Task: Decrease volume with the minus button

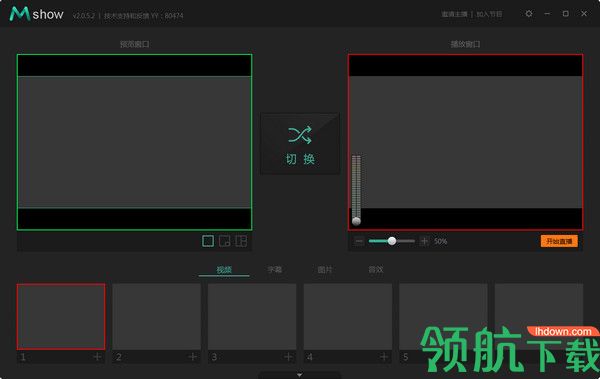Action: (x=359, y=241)
